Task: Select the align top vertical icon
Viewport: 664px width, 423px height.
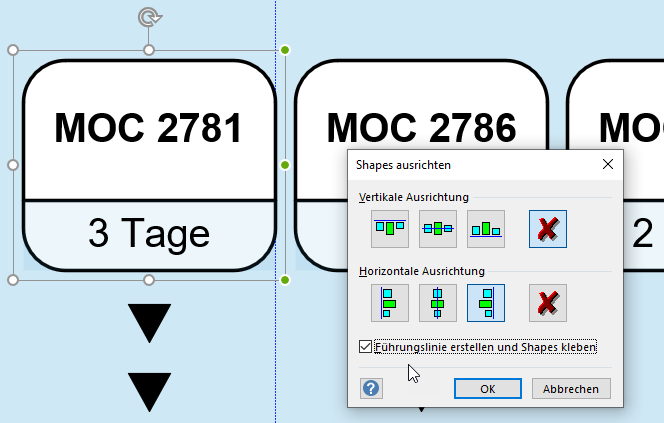Action: (x=390, y=229)
